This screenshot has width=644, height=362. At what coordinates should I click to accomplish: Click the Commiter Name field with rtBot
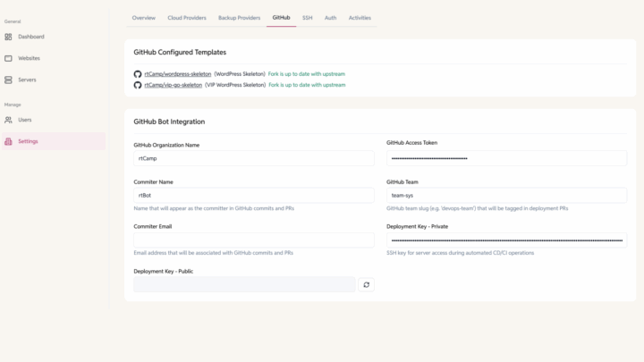click(x=254, y=196)
